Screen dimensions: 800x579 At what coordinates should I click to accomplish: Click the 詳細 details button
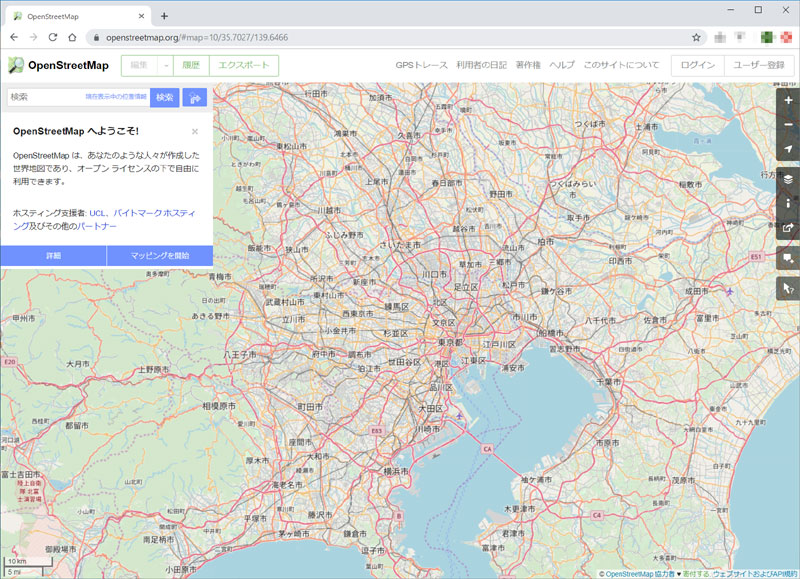54,256
